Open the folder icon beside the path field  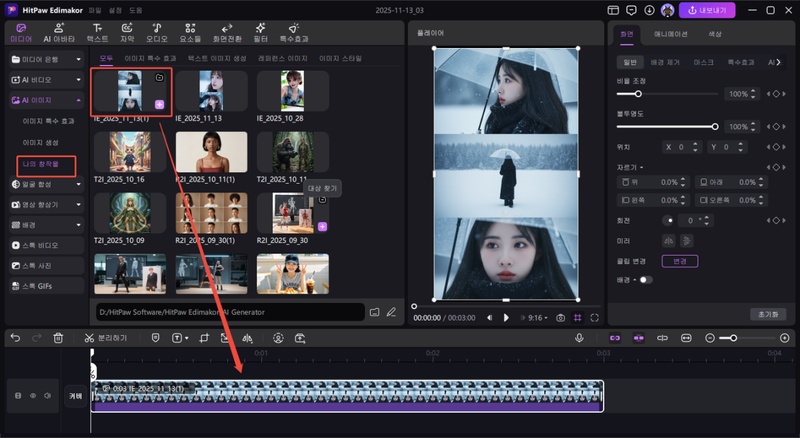tap(374, 312)
